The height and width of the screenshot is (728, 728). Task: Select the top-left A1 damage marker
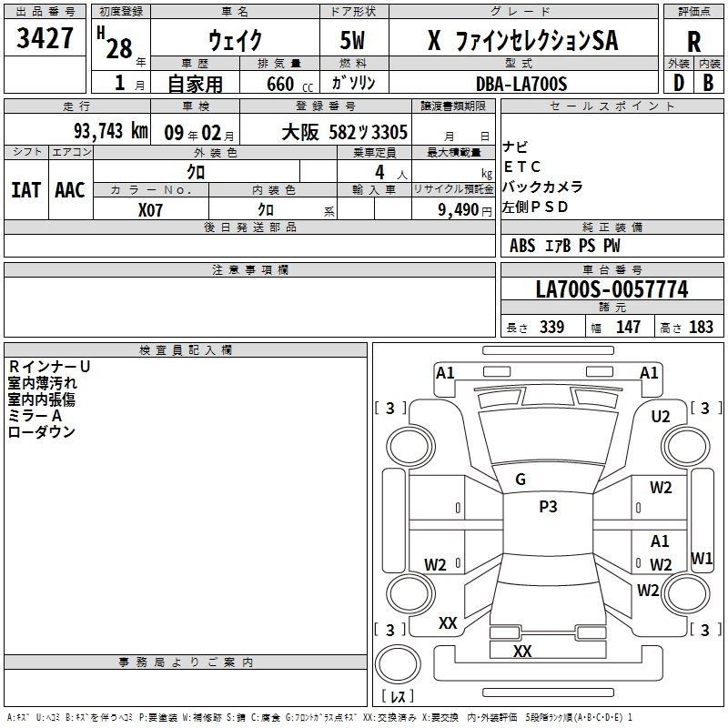pyautogui.click(x=445, y=372)
